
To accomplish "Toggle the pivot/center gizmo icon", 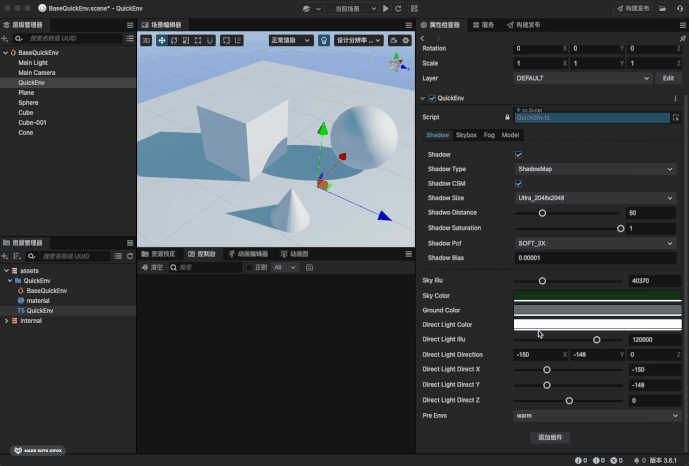I will pos(226,40).
